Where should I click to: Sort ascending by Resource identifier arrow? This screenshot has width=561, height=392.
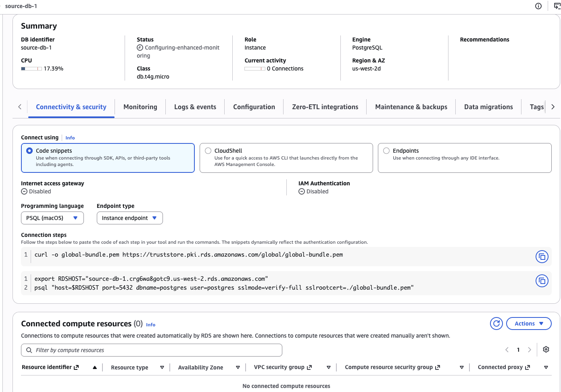click(95, 367)
